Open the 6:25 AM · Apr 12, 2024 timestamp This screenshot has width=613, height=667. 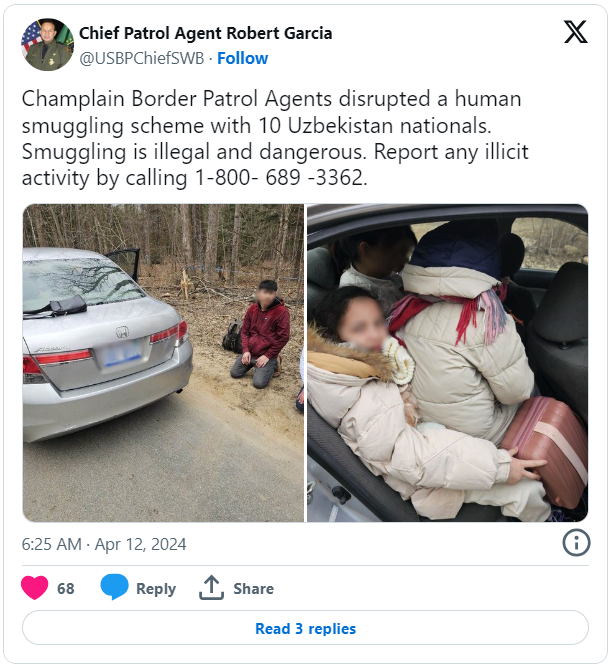(x=104, y=544)
